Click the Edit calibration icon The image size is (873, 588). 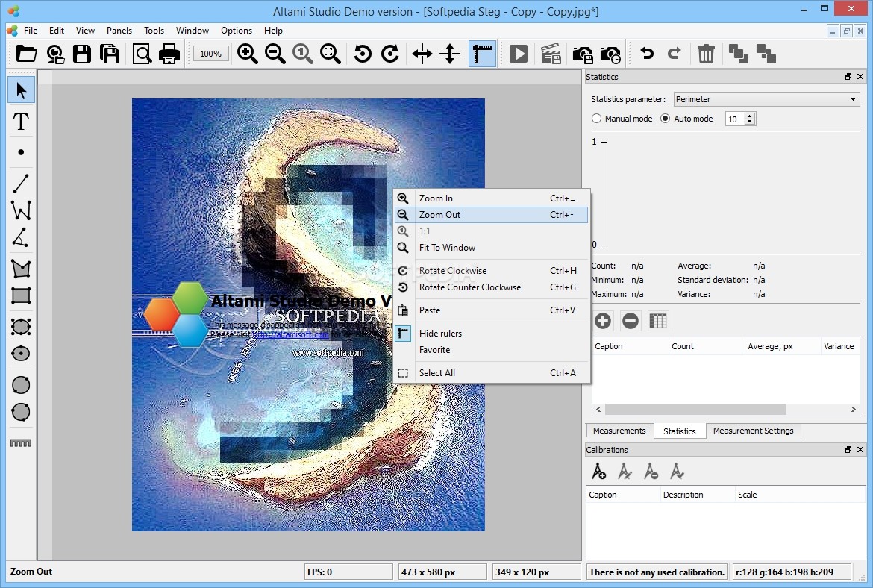[x=625, y=472]
